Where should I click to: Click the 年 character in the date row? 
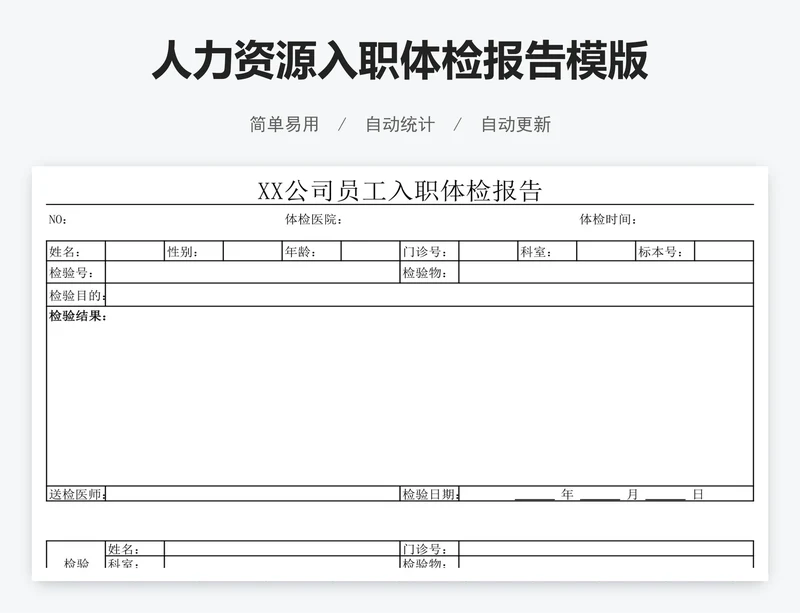pyautogui.click(x=567, y=494)
